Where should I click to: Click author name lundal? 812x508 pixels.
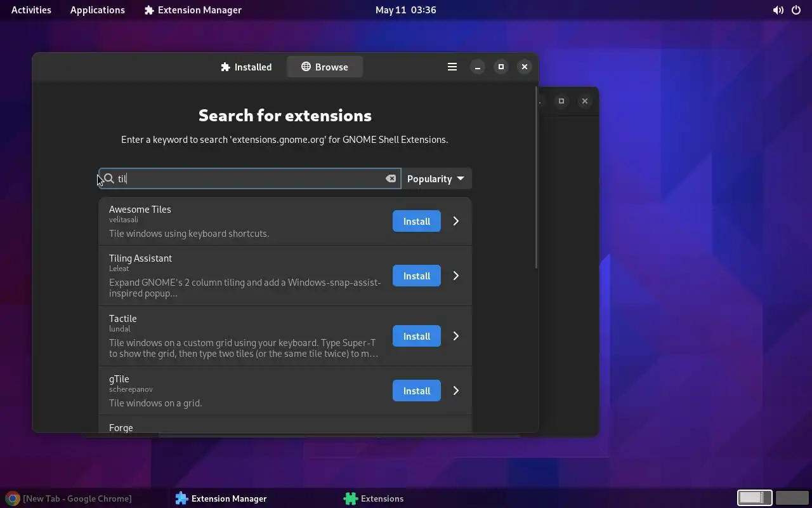click(x=119, y=329)
